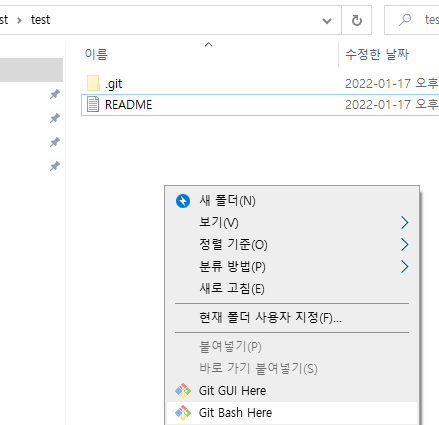Select Git Bash Here menu entry
439x425 pixels.
pyautogui.click(x=292, y=413)
